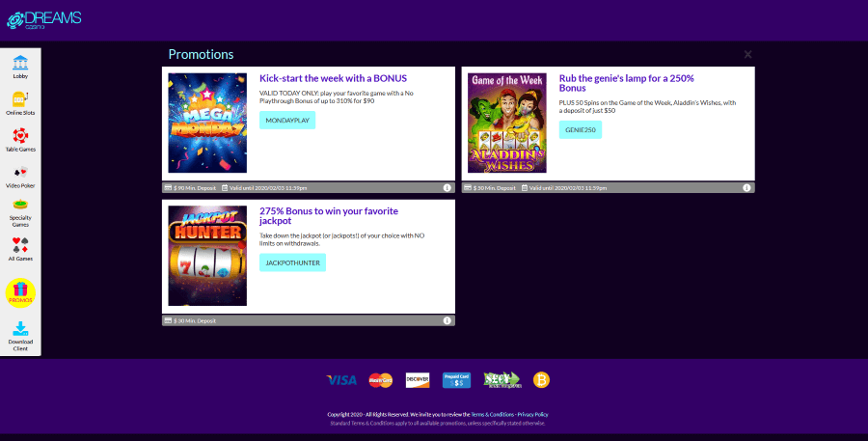Click the Visa payment logo
This screenshot has height=441, width=868.
[341, 380]
